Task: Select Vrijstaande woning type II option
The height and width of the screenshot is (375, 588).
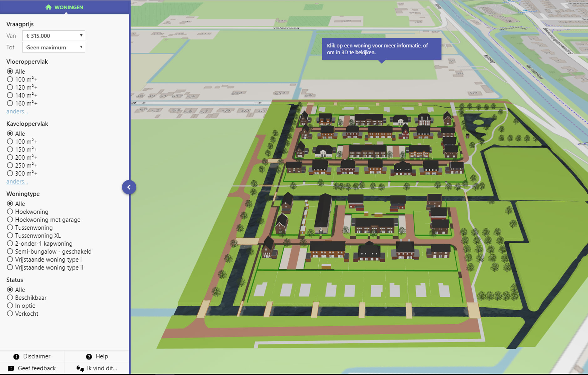Action: tap(10, 267)
